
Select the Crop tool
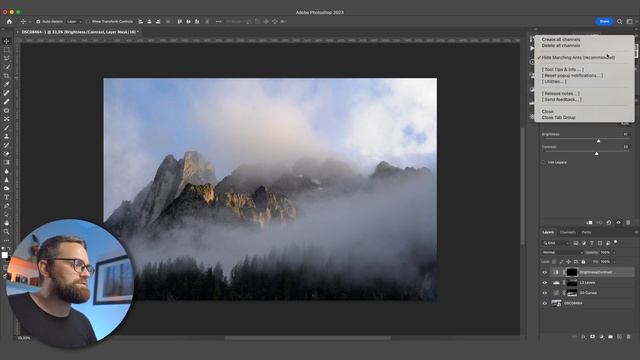tap(7, 76)
